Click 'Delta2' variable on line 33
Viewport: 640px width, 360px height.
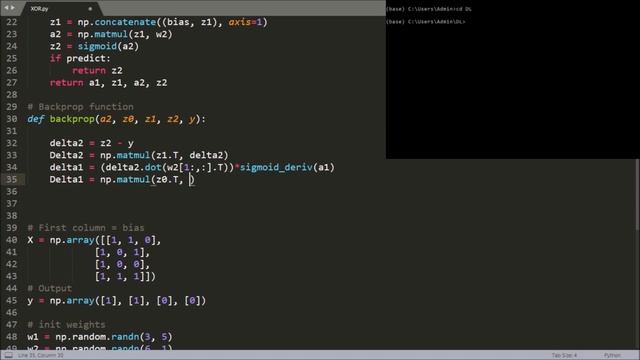(x=66, y=155)
